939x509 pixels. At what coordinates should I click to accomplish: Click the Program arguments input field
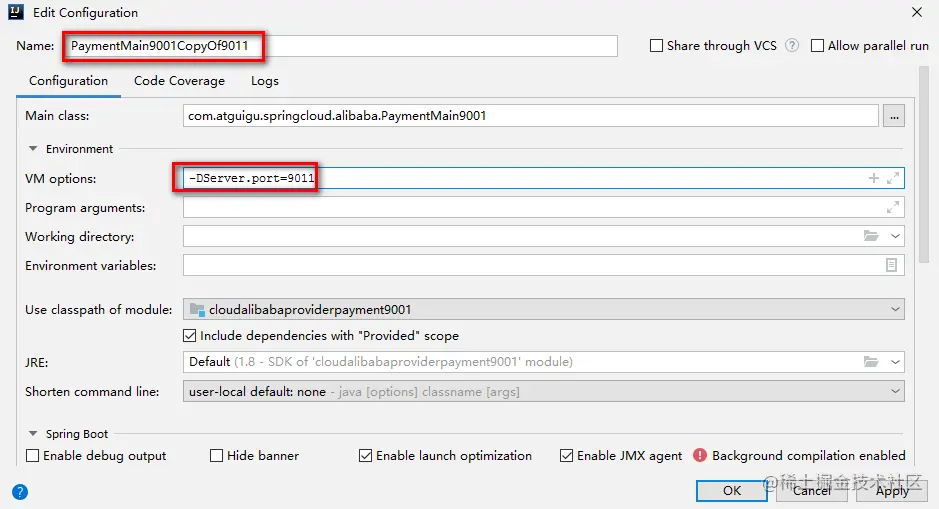(x=543, y=207)
